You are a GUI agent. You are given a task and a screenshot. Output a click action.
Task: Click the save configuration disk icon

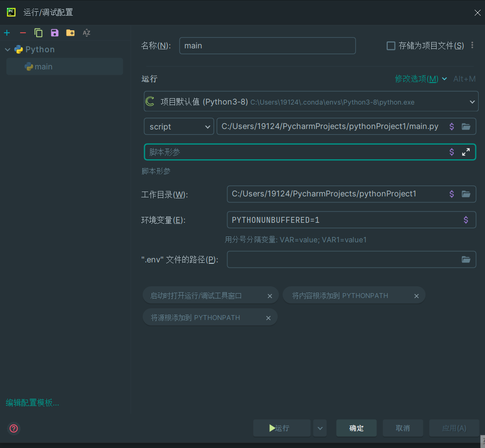point(54,33)
